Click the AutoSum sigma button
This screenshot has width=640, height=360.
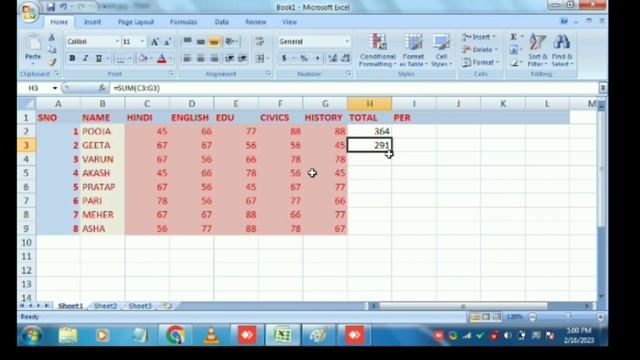(x=514, y=37)
